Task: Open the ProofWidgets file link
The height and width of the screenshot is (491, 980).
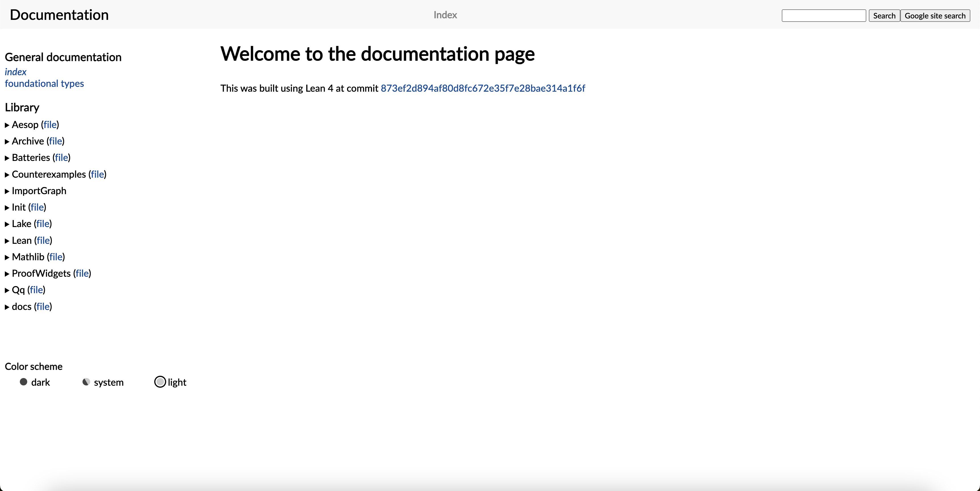Action: pyautogui.click(x=82, y=273)
